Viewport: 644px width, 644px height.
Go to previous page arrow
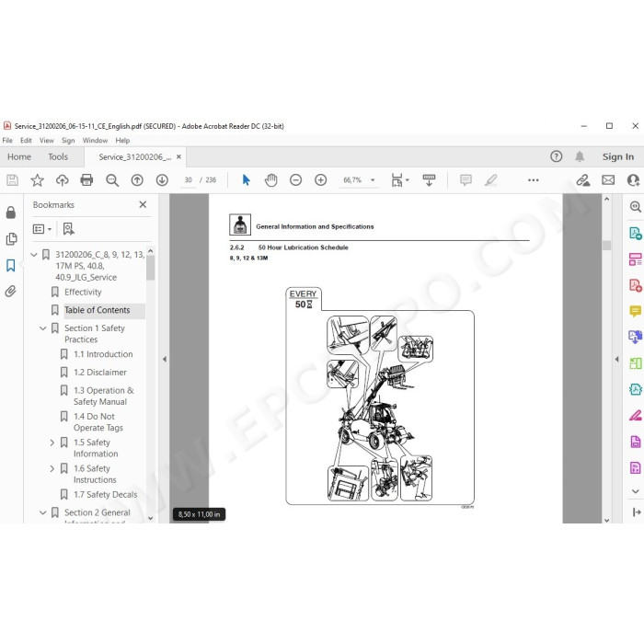[137, 180]
